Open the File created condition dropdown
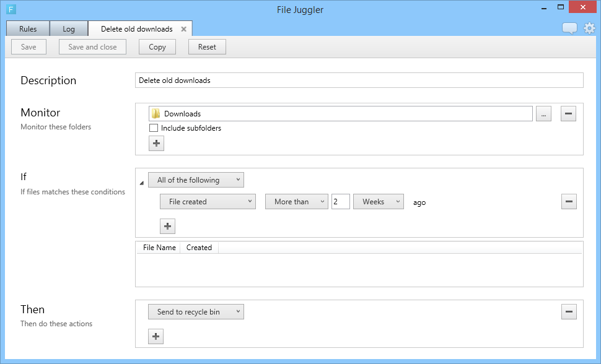Viewport: 601px width, 364px height. [x=208, y=202]
